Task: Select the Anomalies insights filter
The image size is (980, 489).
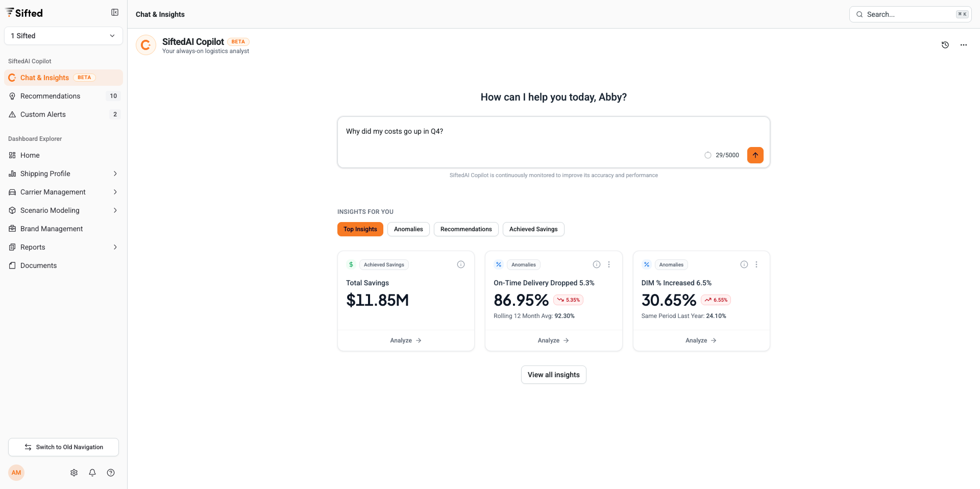Action: pos(408,229)
